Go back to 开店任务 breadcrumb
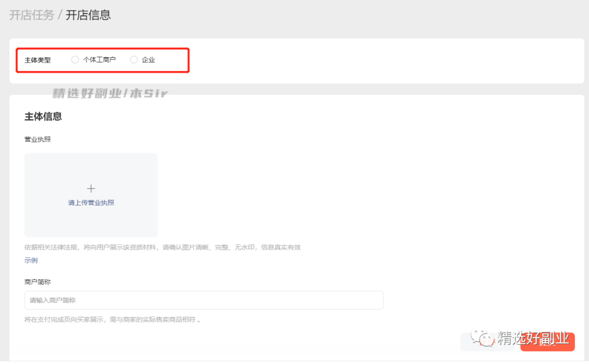The height and width of the screenshot is (364, 589). pos(32,15)
